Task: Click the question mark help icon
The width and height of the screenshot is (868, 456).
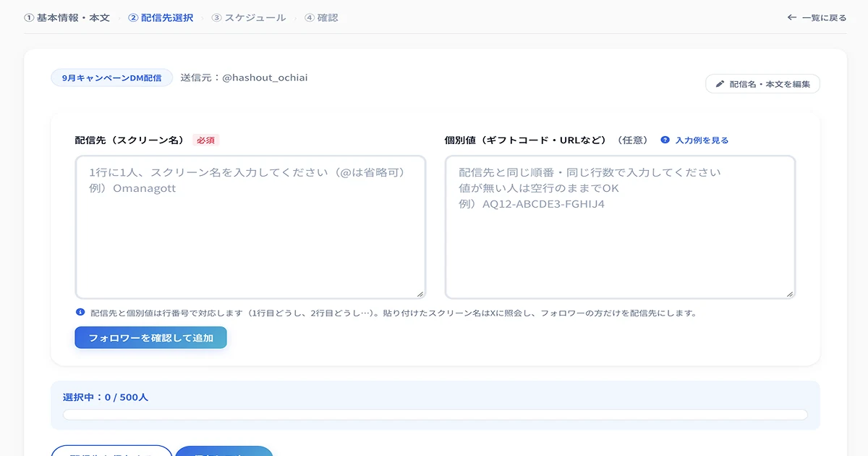Action: point(665,140)
